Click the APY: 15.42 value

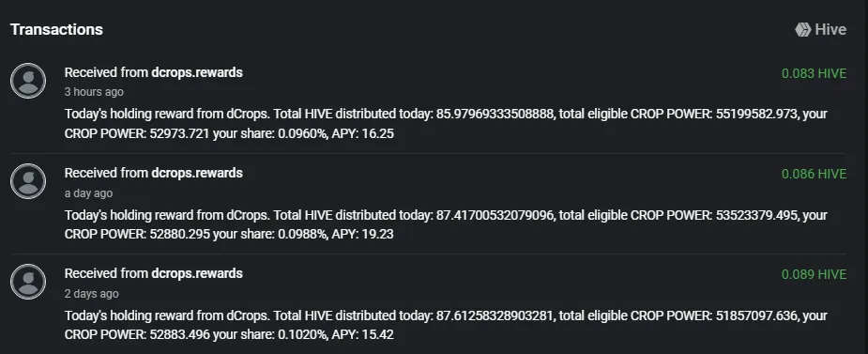(x=362, y=335)
